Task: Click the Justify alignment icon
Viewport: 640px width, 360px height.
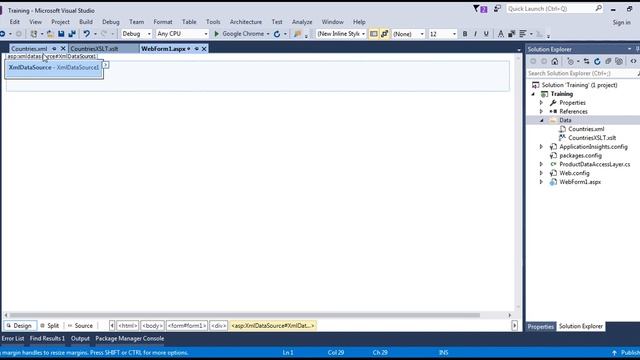Action: [522, 34]
